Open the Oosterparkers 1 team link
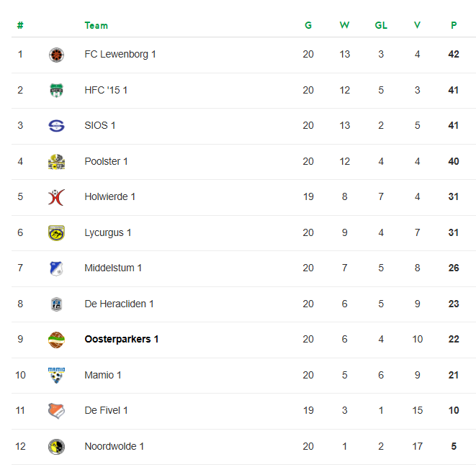This screenshot has height=467, width=476. point(122,339)
